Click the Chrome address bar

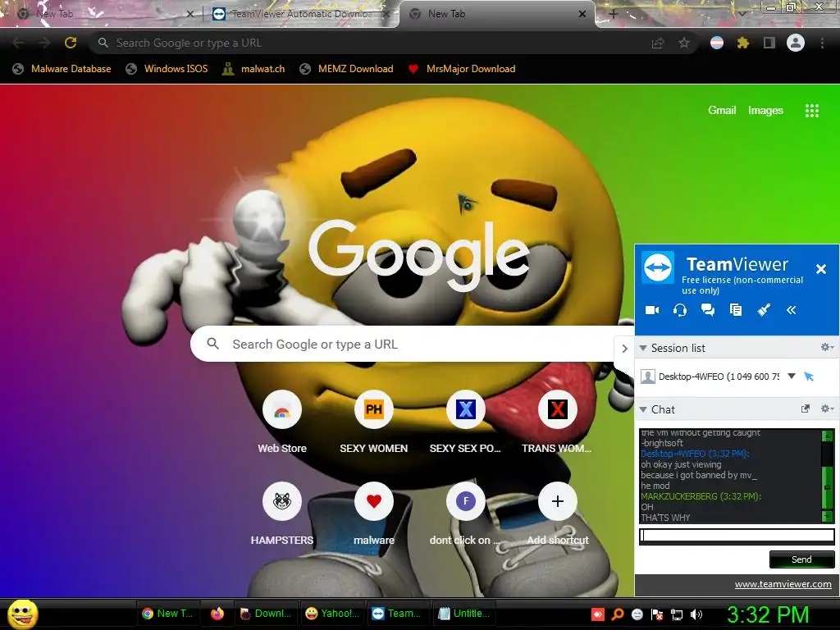375,43
